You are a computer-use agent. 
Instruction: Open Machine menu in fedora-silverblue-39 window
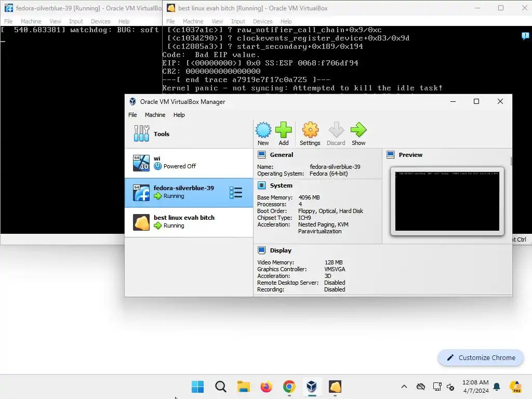click(31, 21)
